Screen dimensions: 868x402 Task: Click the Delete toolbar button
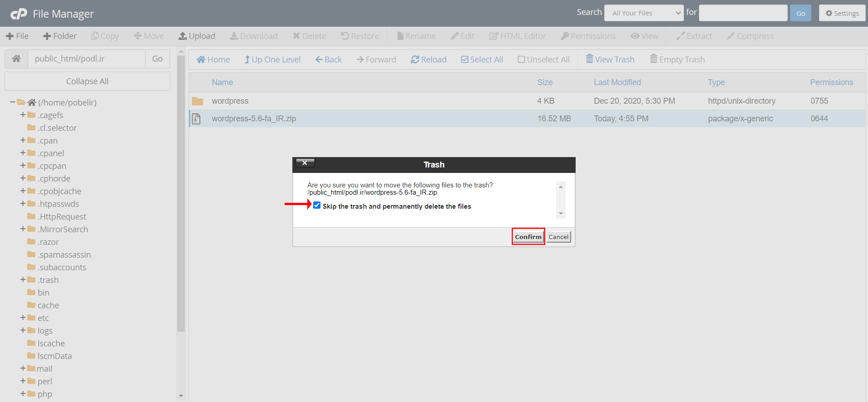310,36
